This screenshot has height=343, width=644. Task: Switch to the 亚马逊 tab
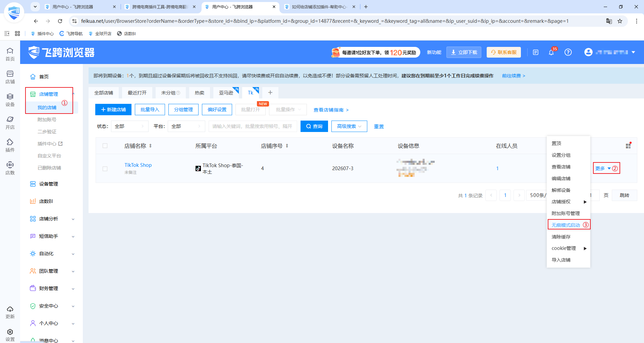click(x=226, y=93)
